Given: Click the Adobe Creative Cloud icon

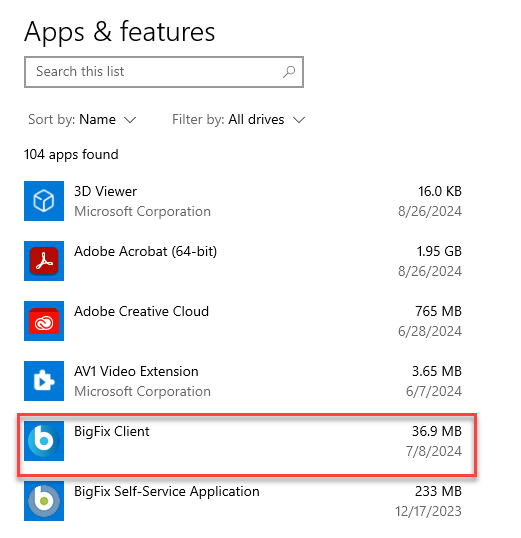Looking at the screenshot, I should 44,321.
